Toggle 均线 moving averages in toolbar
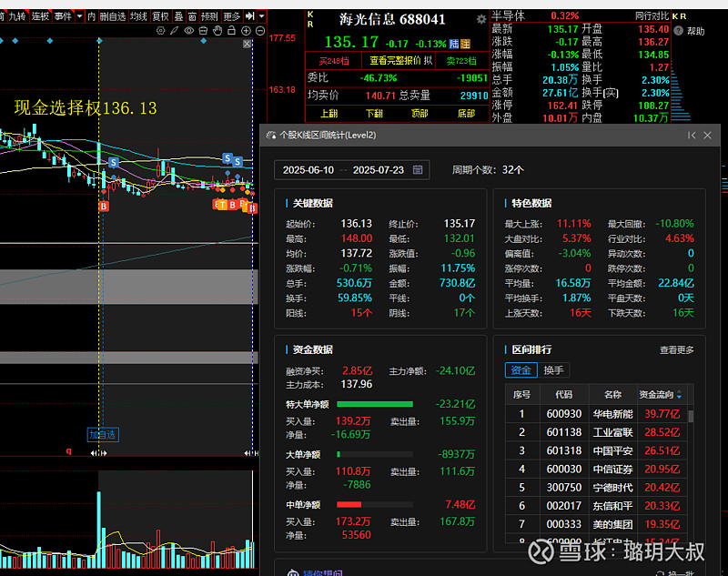 tap(138, 16)
